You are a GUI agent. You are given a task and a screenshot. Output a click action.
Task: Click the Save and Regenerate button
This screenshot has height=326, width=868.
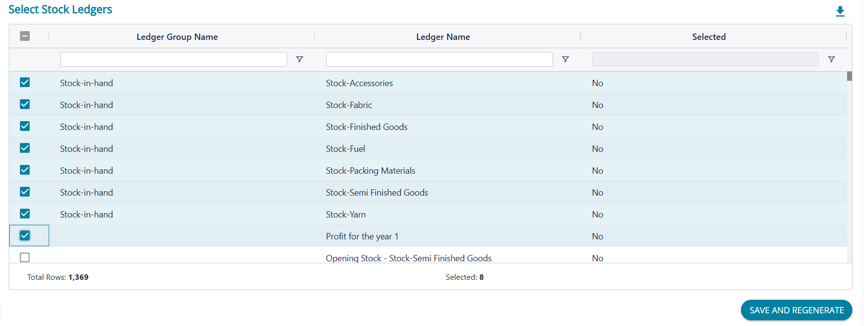[796, 310]
